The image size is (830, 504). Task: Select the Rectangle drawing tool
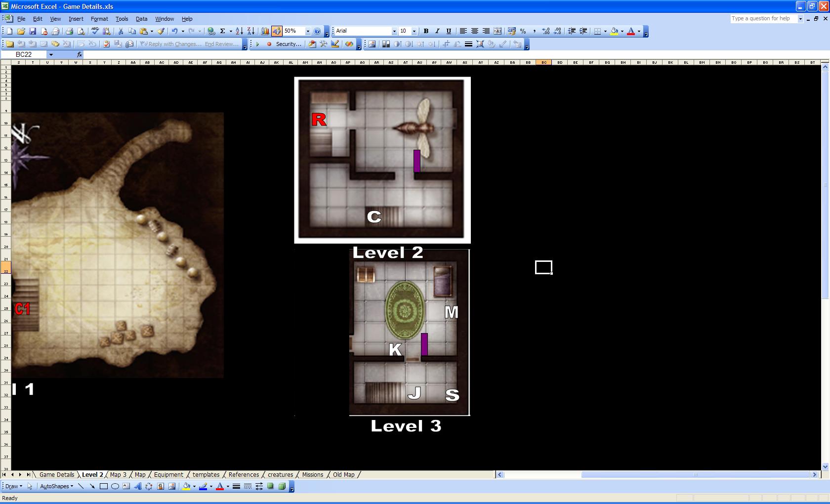pos(104,486)
